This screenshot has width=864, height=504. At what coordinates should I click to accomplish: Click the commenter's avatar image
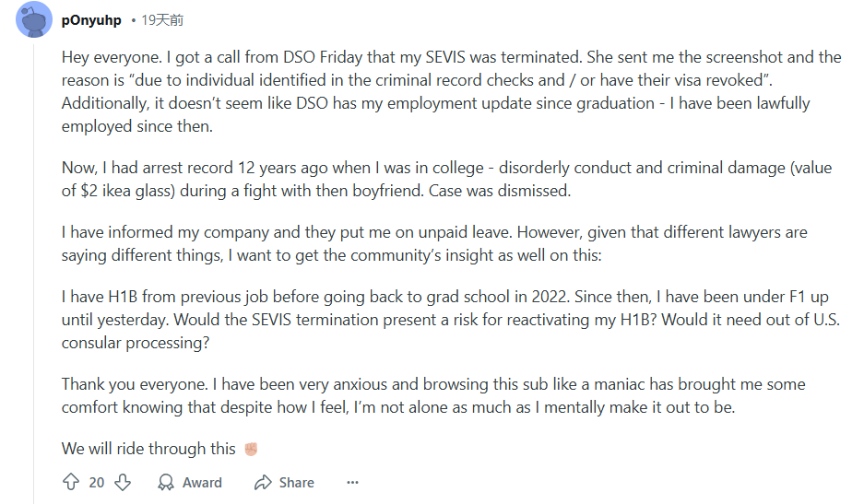[x=34, y=19]
